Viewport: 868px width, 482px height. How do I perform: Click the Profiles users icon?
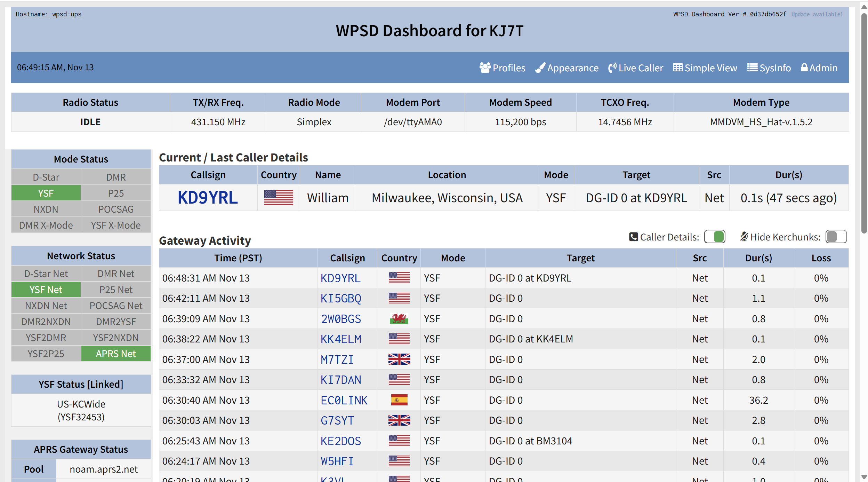485,68
